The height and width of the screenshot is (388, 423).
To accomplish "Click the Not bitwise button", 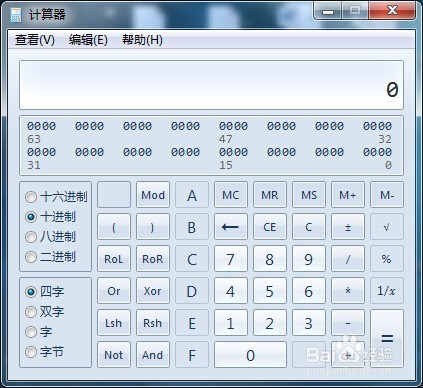I will point(114,355).
